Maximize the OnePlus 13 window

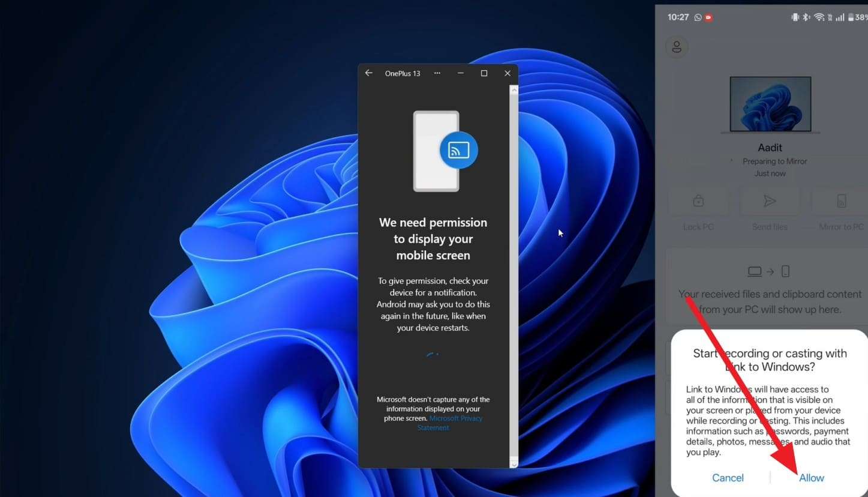pos(484,73)
